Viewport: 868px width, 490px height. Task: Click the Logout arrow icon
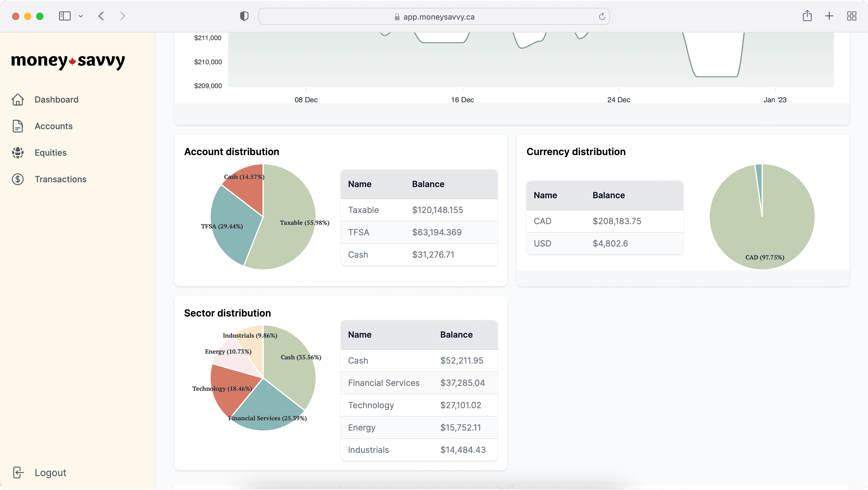click(18, 472)
